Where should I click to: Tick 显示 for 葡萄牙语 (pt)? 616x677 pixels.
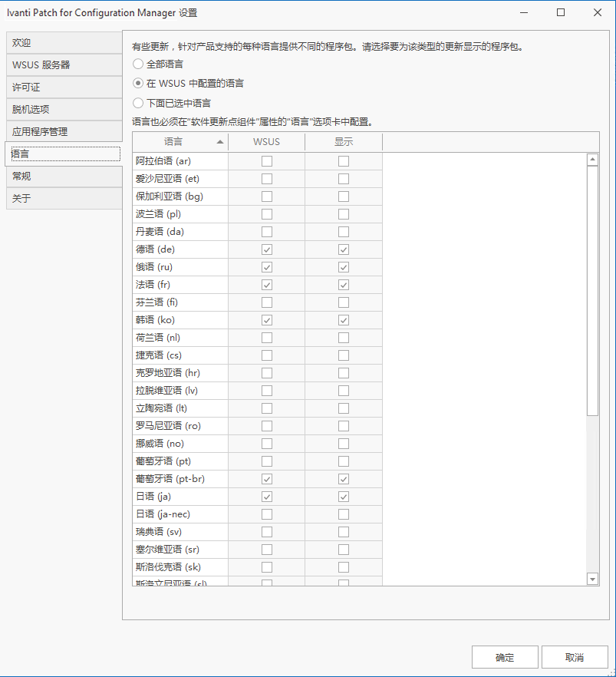(x=344, y=461)
